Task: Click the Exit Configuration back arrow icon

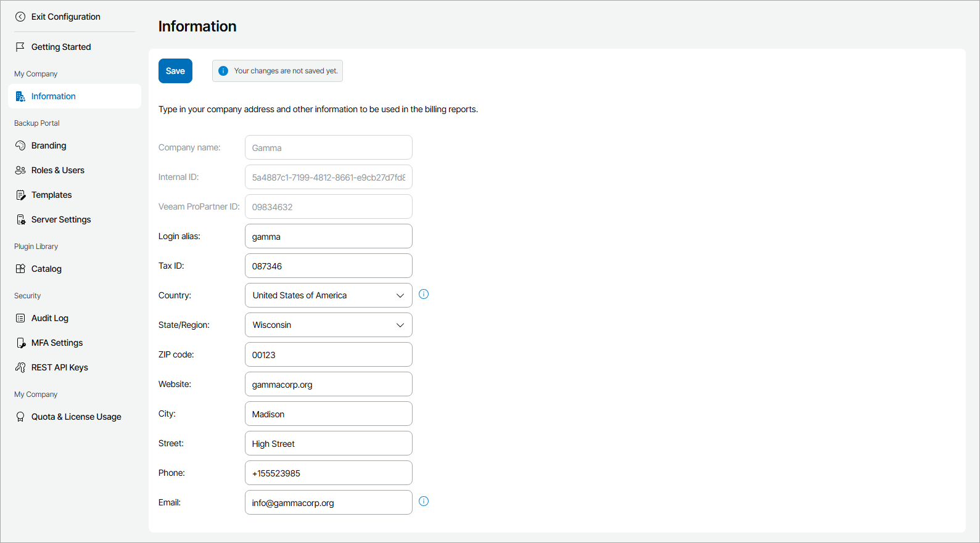Action: point(20,17)
